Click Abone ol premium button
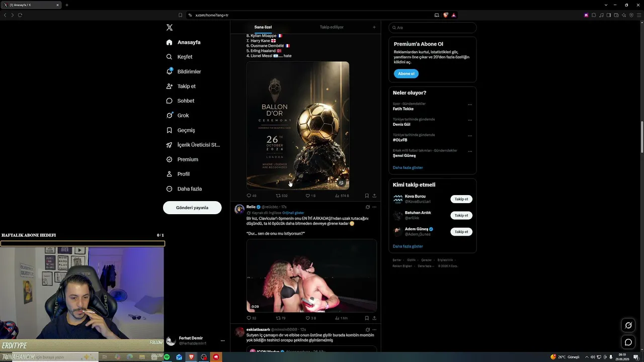The width and height of the screenshot is (644, 362). click(406, 73)
